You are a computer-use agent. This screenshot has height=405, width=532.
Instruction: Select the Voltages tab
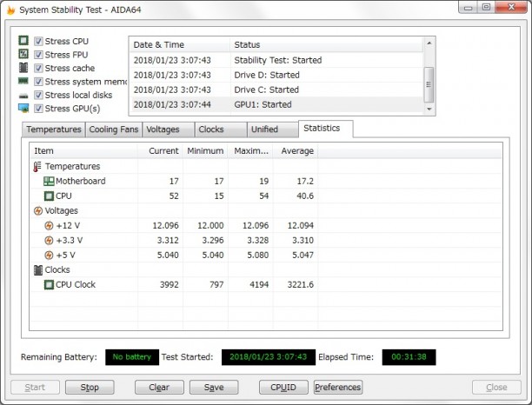tap(163, 129)
